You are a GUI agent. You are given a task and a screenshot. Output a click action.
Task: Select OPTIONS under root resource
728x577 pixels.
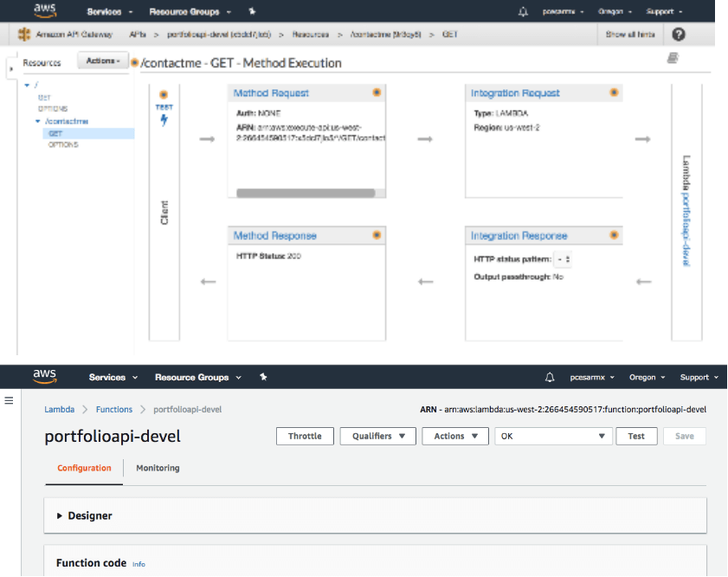point(53,108)
